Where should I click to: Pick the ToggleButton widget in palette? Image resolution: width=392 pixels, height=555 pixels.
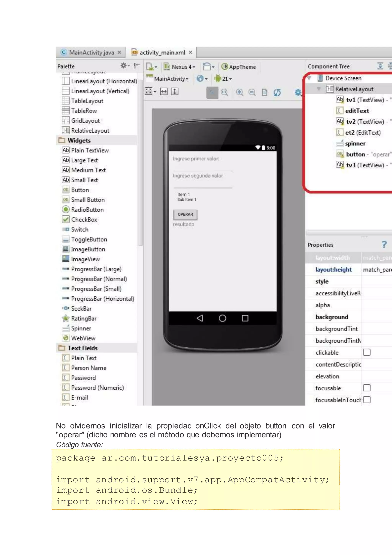tap(84, 239)
